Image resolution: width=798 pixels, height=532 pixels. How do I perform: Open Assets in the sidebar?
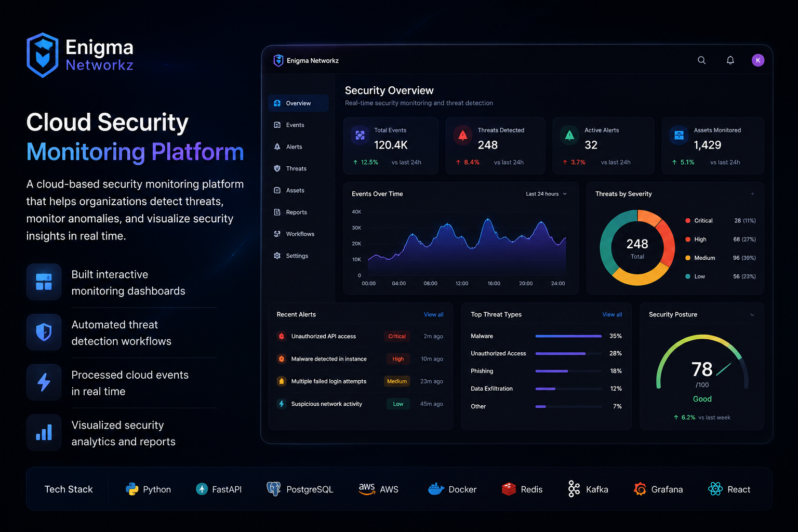tap(298, 190)
